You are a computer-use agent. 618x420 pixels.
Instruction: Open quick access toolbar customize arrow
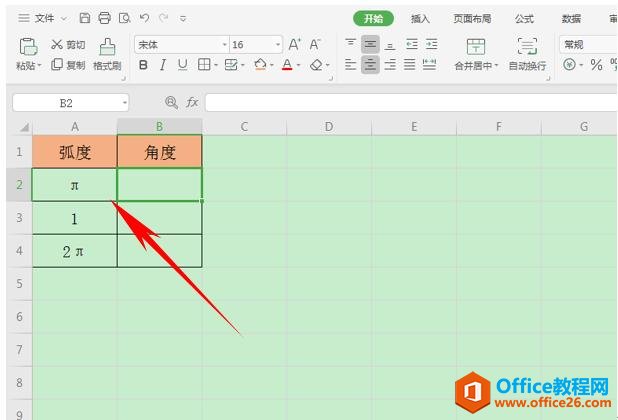183,18
